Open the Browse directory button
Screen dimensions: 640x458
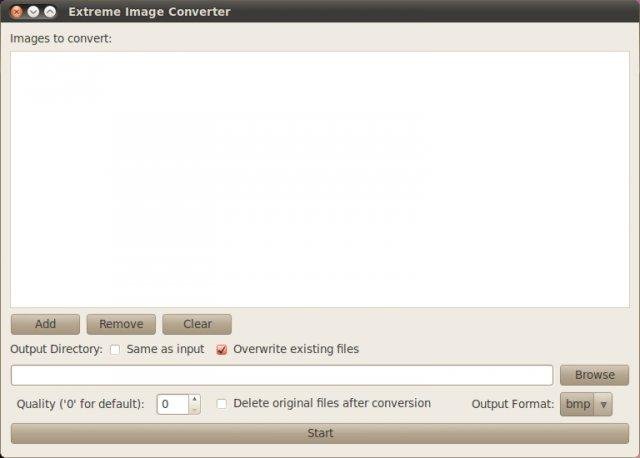(x=594, y=375)
